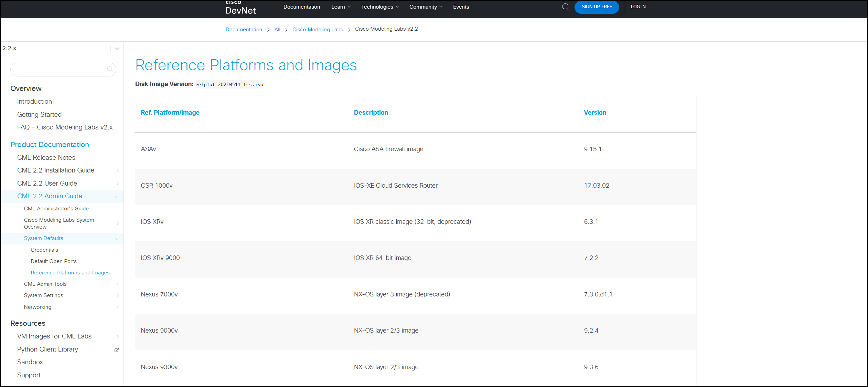Screen dimensions: 868x387
Task: Click version 17.03.02 value
Action: point(596,186)
